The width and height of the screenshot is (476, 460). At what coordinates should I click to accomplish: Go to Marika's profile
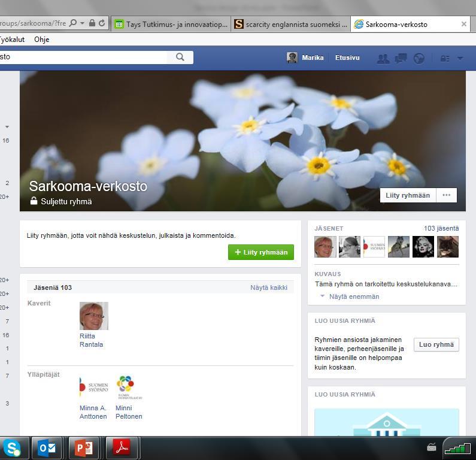[313, 57]
